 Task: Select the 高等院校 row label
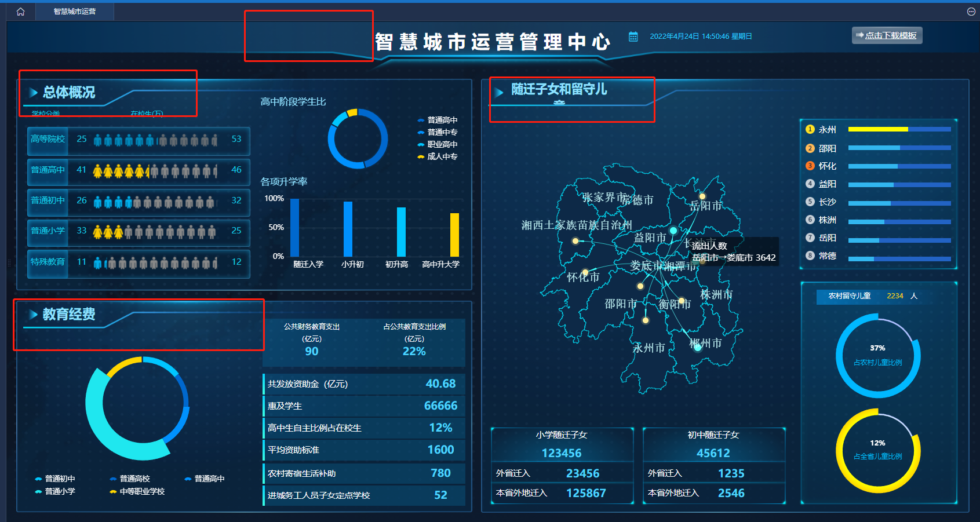coord(48,139)
